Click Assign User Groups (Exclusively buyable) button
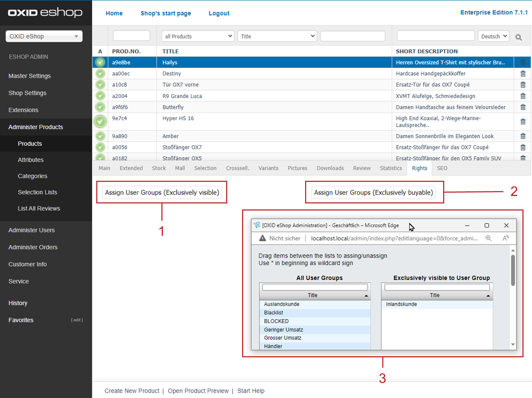532x398 pixels. coord(373,192)
